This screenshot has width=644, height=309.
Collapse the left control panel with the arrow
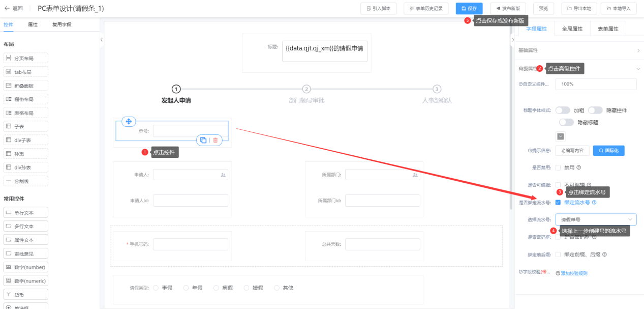(x=101, y=39)
